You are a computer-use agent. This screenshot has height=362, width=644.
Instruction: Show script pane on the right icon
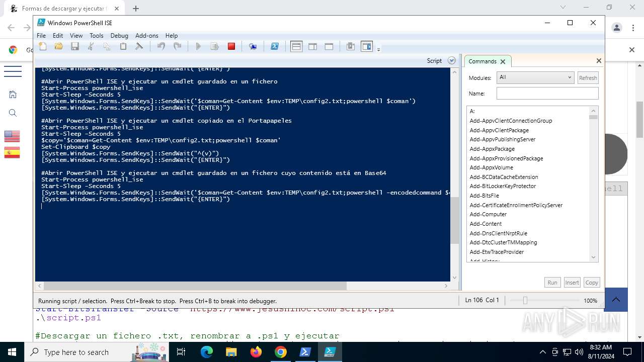click(x=312, y=46)
